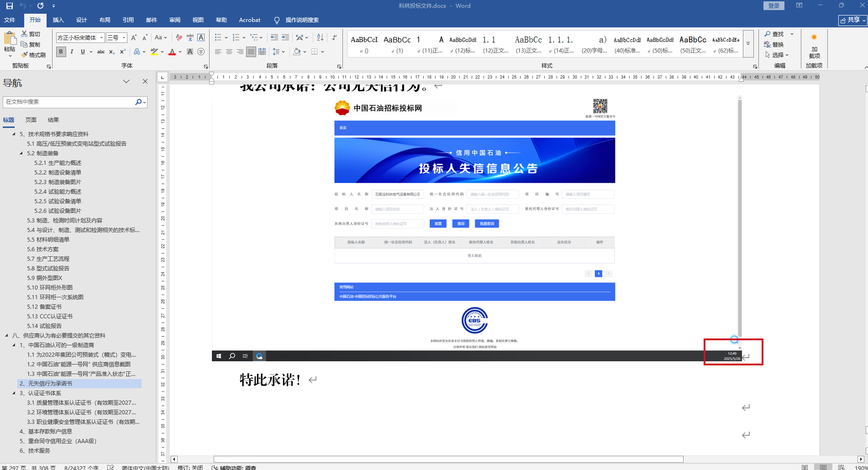Activate the Format Painter (格式刷)
This screenshot has height=470, width=868.
34,55
